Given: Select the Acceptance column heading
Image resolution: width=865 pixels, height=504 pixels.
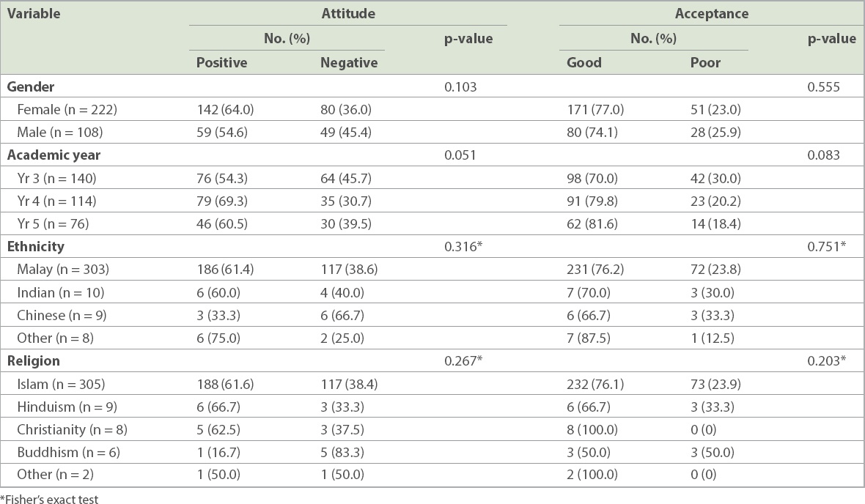Looking at the screenshot, I should (712, 13).
